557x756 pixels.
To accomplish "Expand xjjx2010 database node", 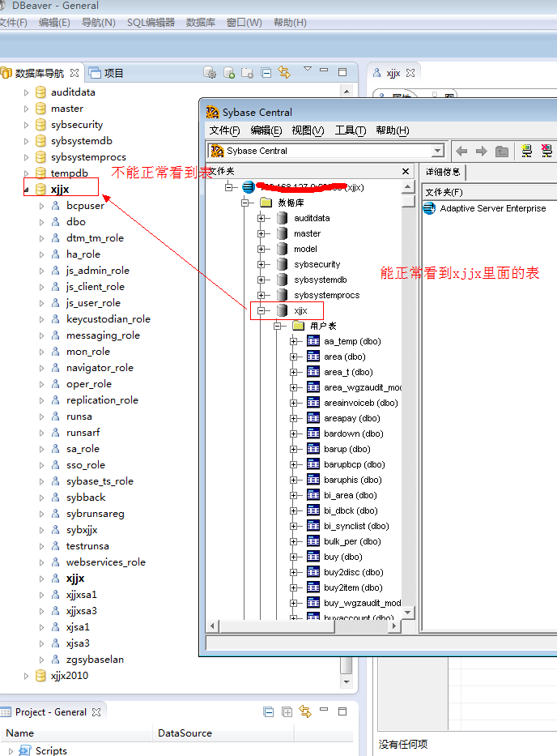I will pos(27,676).
